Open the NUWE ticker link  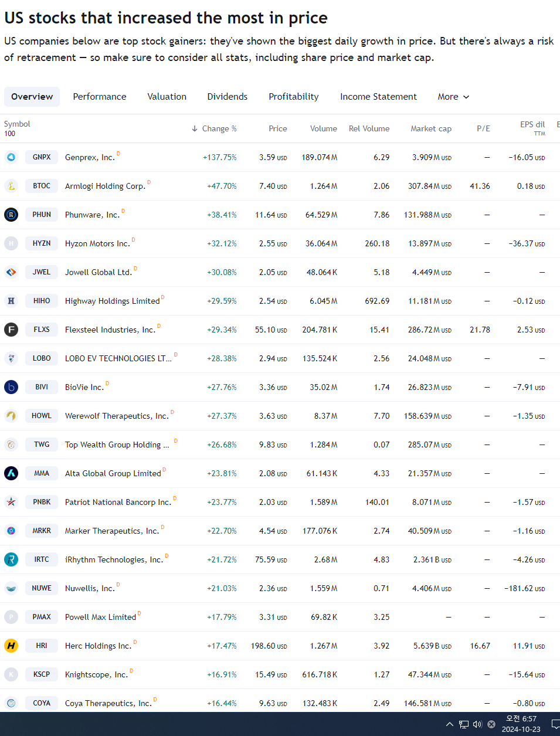42,588
